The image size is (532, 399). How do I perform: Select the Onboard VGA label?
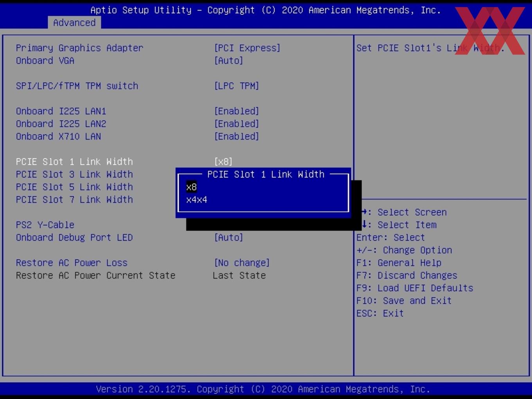click(x=45, y=61)
